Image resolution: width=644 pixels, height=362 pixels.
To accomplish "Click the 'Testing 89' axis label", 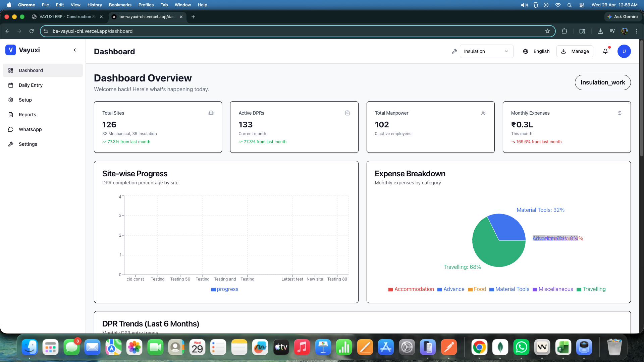I will (337, 279).
